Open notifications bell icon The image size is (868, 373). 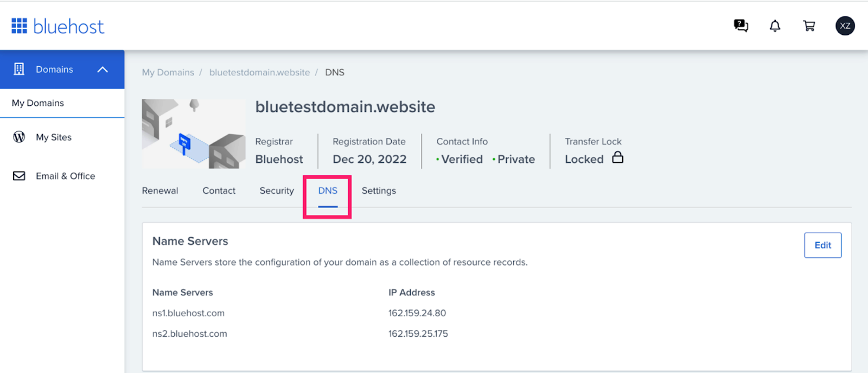click(775, 26)
